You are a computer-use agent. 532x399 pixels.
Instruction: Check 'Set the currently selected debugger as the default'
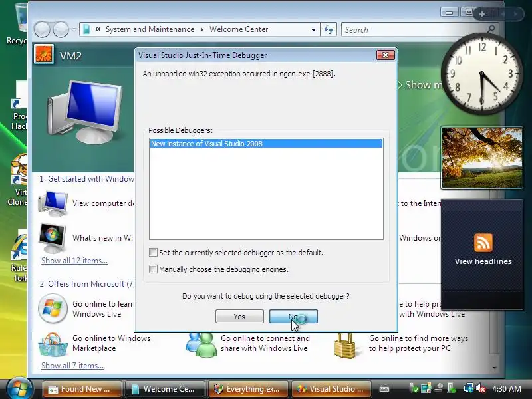153,253
